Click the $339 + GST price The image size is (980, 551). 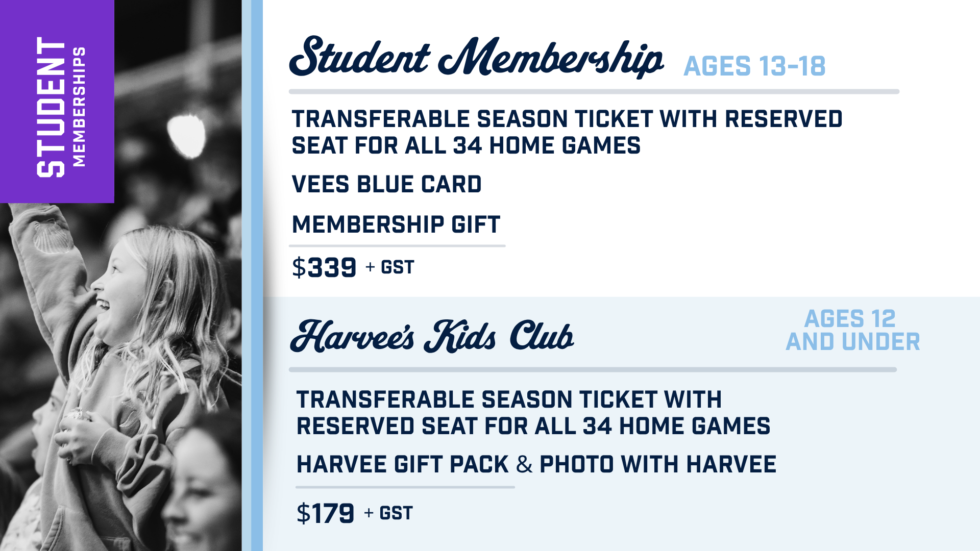(x=353, y=267)
